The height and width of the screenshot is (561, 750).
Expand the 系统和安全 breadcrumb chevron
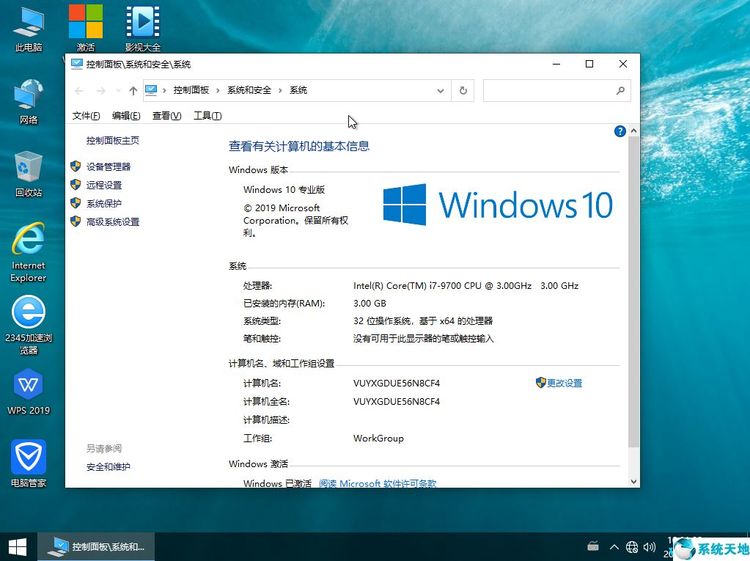coord(280,91)
